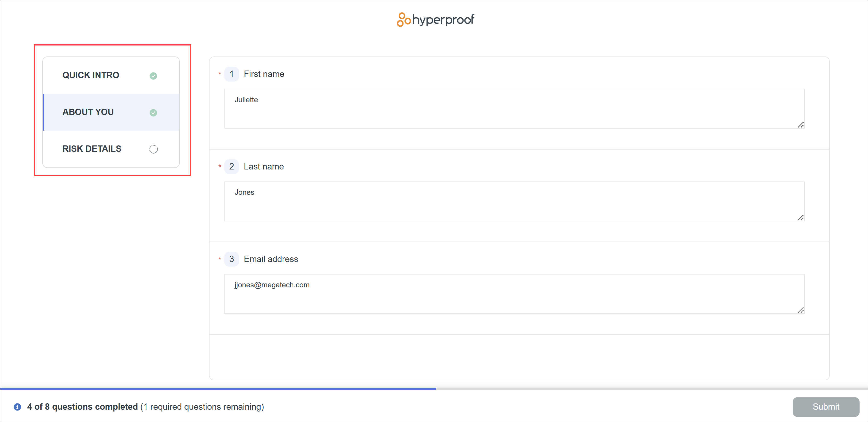
Task: Click Risk Details incomplete circle icon
Action: point(153,149)
